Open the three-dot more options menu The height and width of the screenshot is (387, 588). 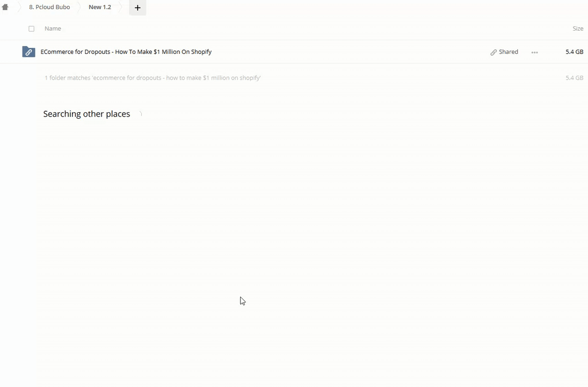tap(534, 52)
